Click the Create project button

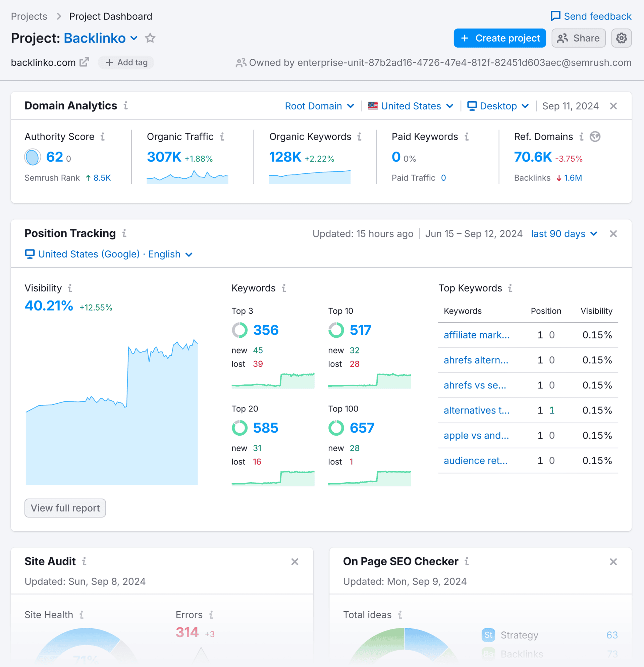499,38
